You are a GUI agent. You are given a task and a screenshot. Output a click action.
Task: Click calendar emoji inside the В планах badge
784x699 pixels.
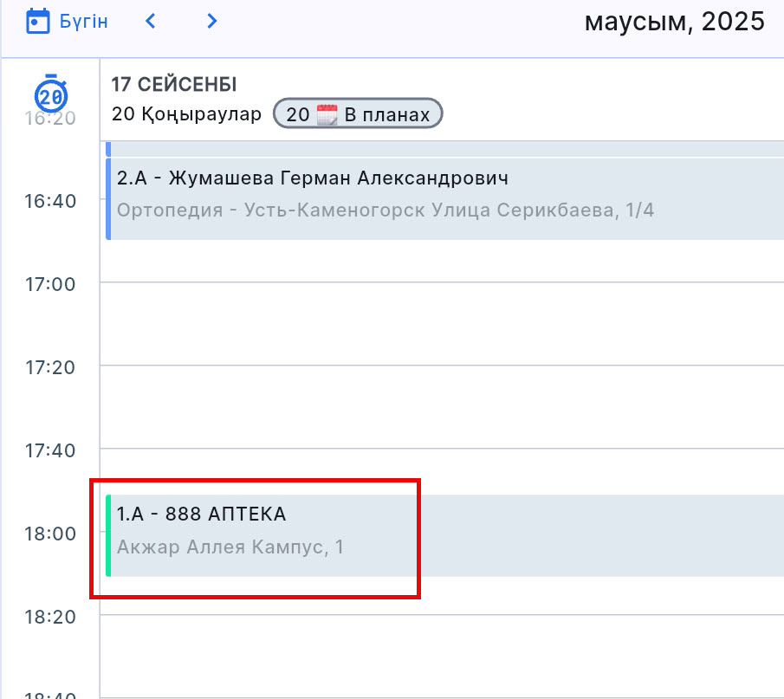coord(326,114)
